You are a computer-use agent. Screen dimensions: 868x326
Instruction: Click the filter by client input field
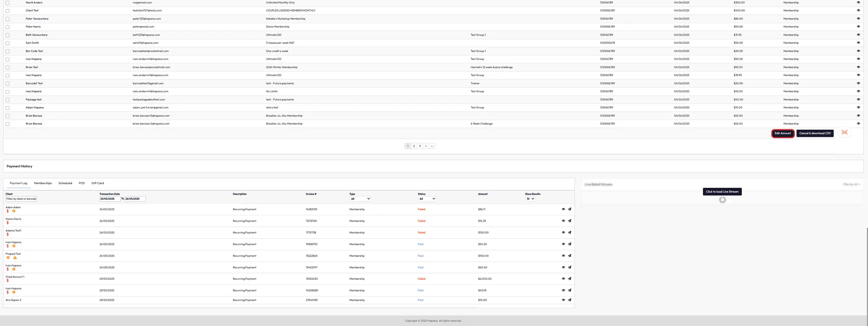(x=21, y=199)
